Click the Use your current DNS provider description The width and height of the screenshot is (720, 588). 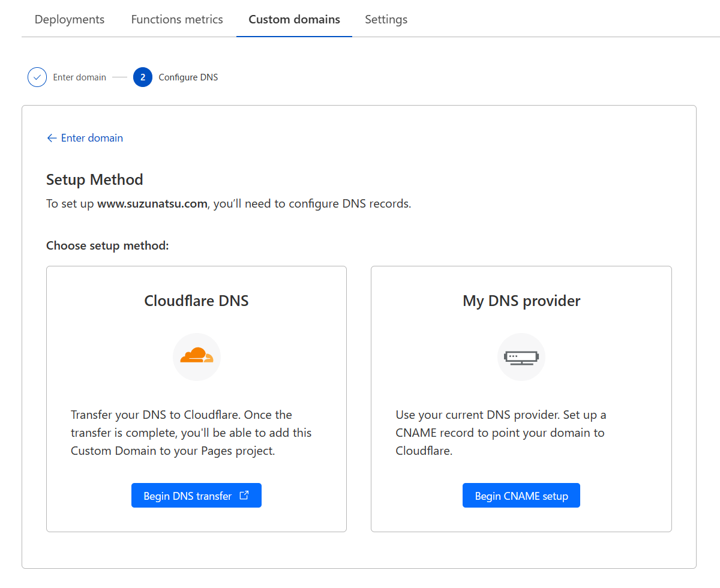tap(501, 433)
